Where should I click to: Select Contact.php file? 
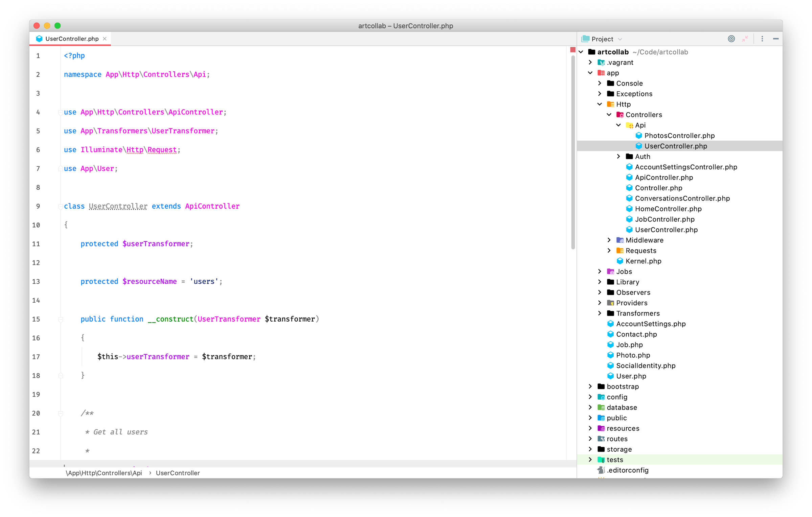point(636,334)
